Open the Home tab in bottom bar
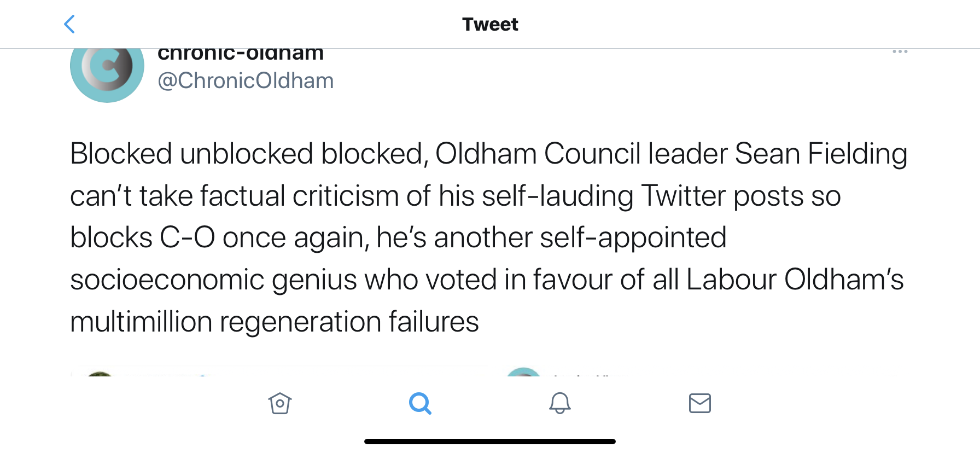 (x=280, y=404)
